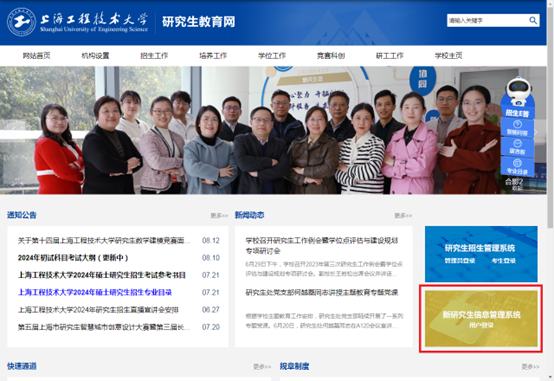
Task: Click the Shanghai University of Engineering Science logo
Action: (77, 22)
